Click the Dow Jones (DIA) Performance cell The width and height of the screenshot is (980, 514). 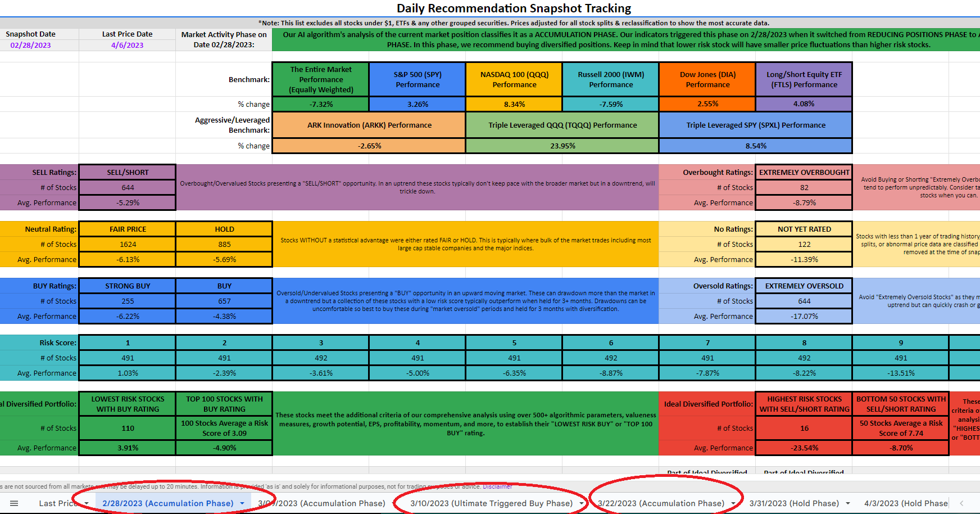pyautogui.click(x=707, y=79)
